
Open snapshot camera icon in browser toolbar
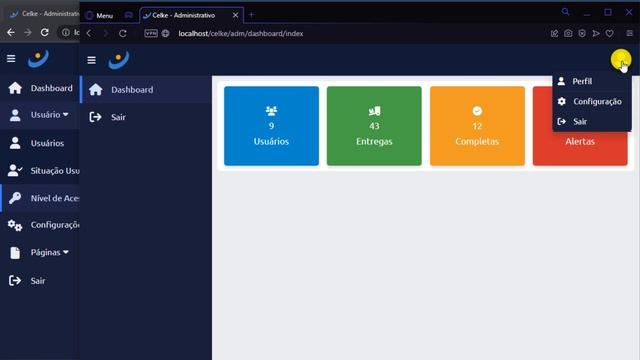(x=568, y=33)
